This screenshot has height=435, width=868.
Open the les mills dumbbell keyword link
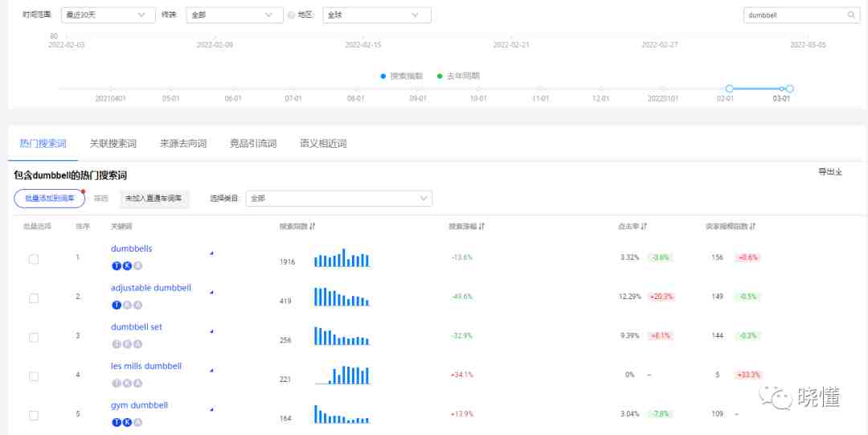click(x=146, y=366)
